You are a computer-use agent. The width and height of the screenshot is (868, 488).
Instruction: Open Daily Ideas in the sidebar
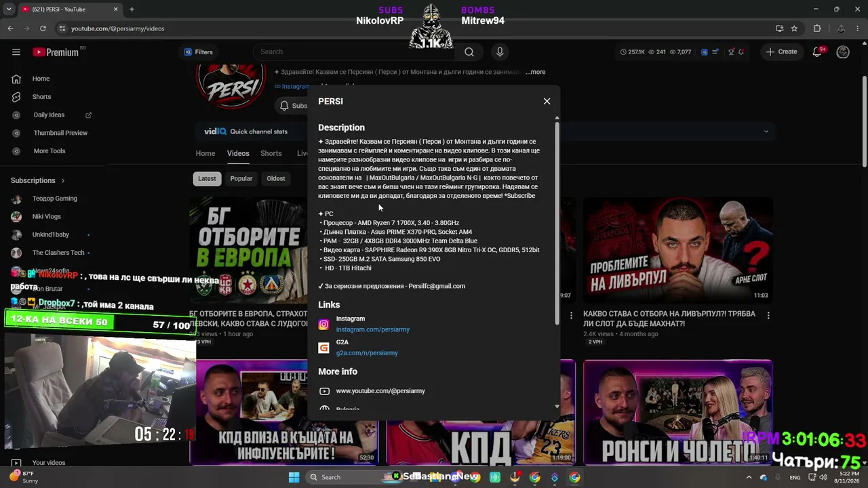click(49, 115)
